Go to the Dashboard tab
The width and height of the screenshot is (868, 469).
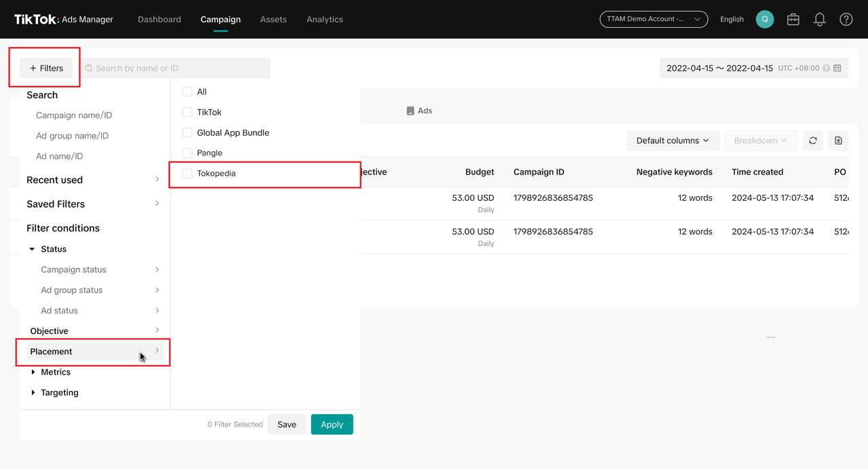point(159,19)
